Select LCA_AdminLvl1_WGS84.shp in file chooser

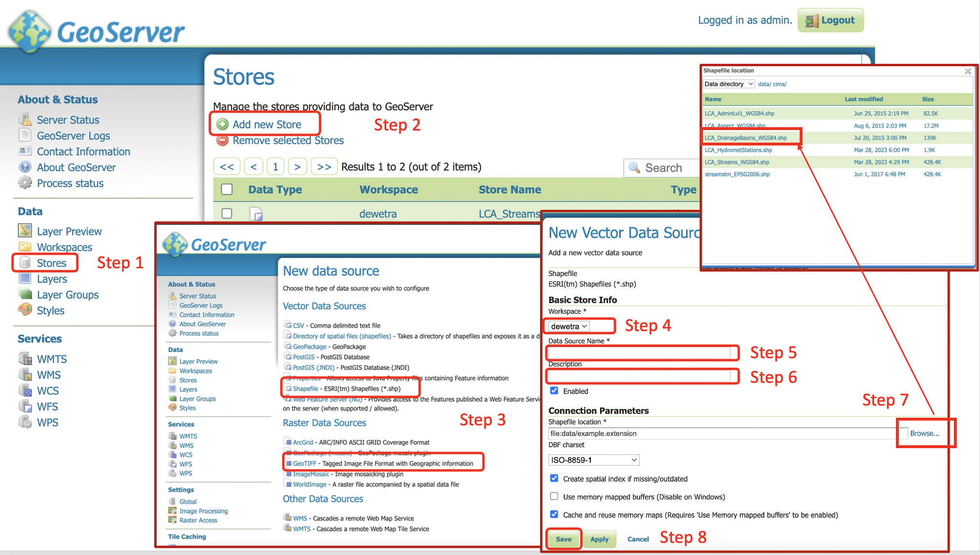click(x=739, y=113)
